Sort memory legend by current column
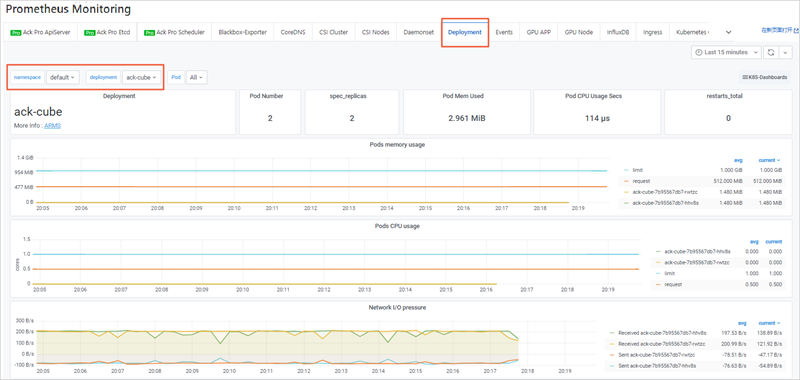Image resolution: width=800 pixels, height=380 pixels. tap(767, 160)
